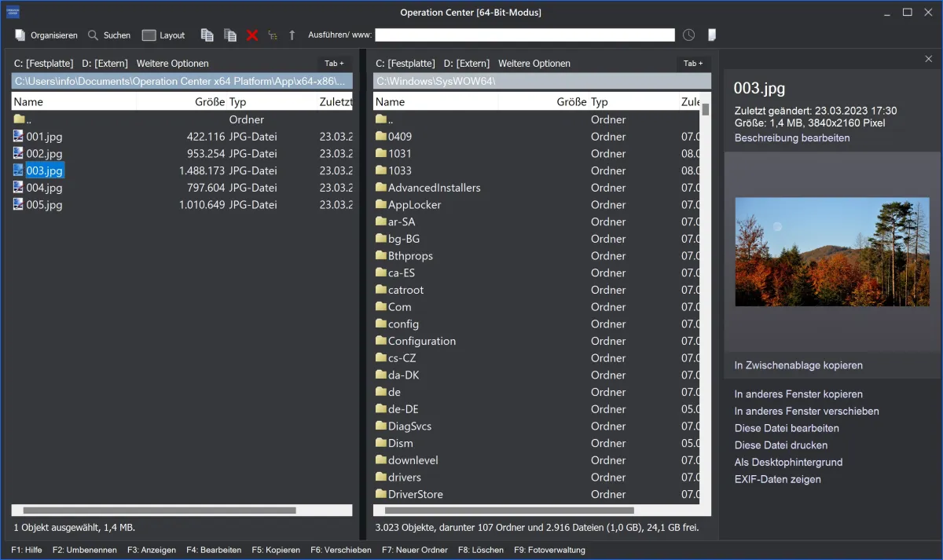943x560 pixels.
Task: Click the copy files icon in toolbar
Action: point(207,35)
